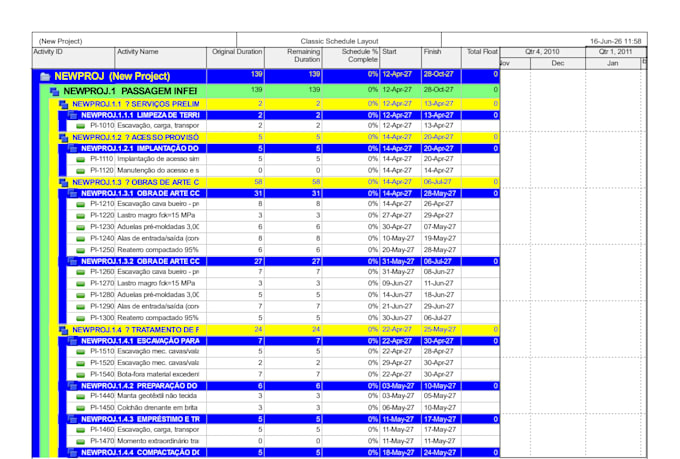Select the activity icon for PI-1300
This screenshot has height=459, width=680.
click(81, 318)
